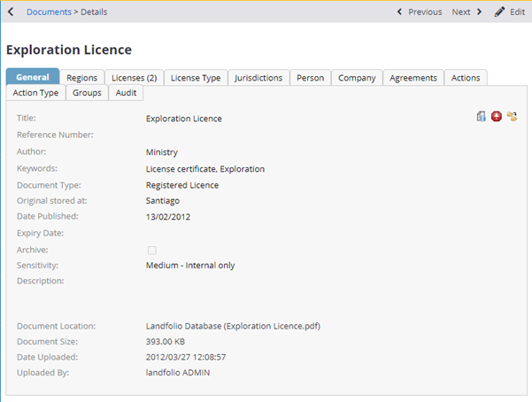Image resolution: width=532 pixels, height=402 pixels.
Task: Click the published date 13/02/2012
Action: [168, 217]
